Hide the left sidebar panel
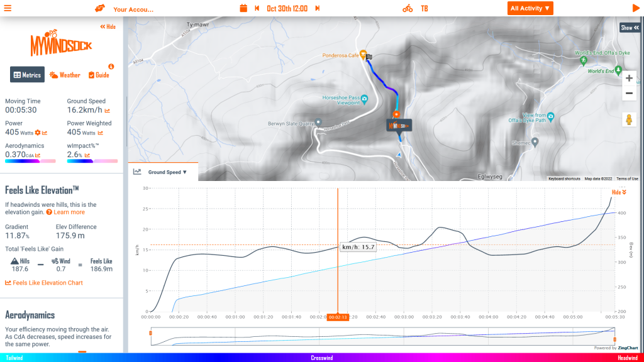Image resolution: width=644 pixels, height=362 pixels. tap(108, 26)
